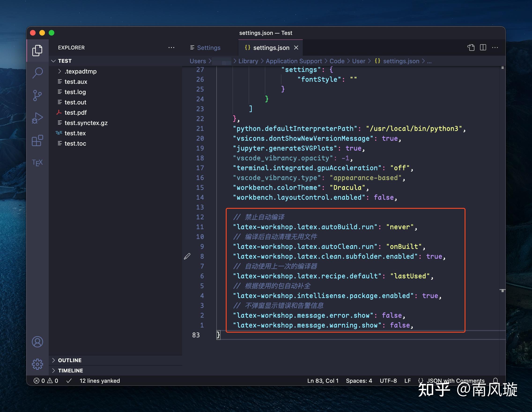
Task: Click Spaces: 4 indentation setting
Action: click(359, 381)
